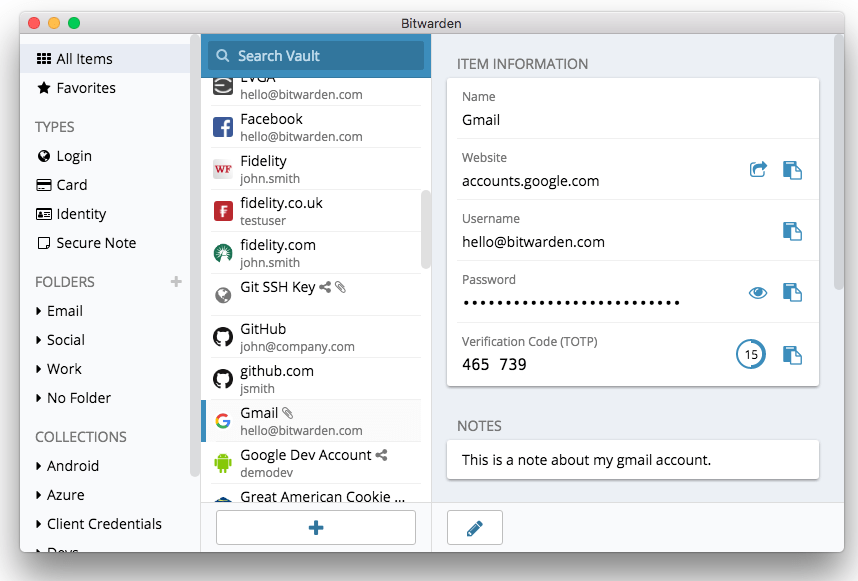The width and height of the screenshot is (858, 581).
Task: Filter by Login type
Action: click(x=73, y=156)
